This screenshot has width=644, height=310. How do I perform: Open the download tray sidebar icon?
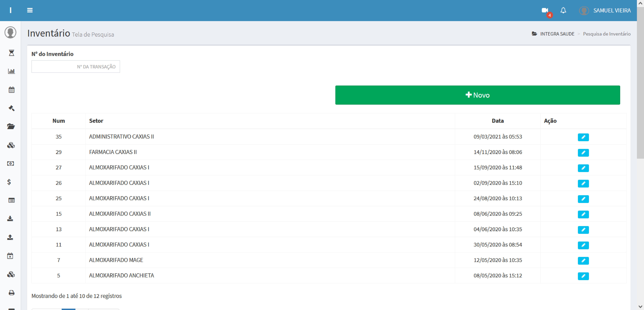(10, 219)
